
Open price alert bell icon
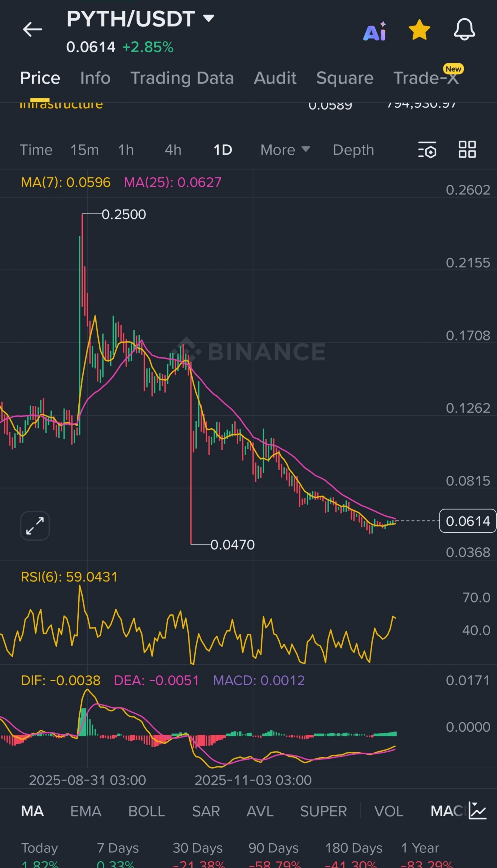(464, 29)
